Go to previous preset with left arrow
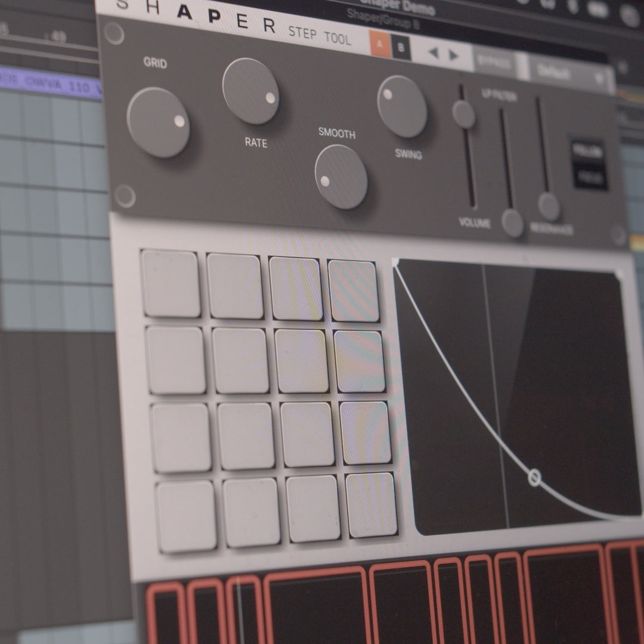 (434, 53)
